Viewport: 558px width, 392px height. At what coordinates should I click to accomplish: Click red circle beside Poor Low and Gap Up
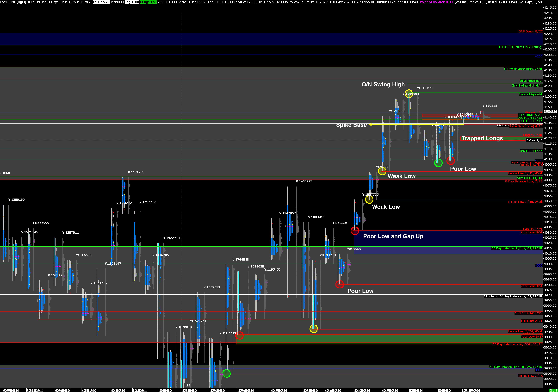point(355,230)
